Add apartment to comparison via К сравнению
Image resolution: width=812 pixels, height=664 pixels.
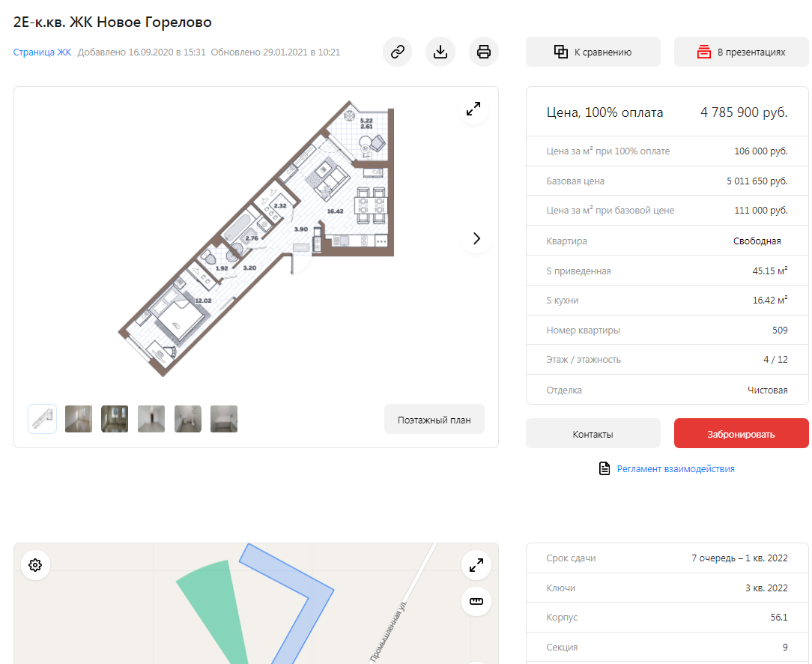pos(593,52)
